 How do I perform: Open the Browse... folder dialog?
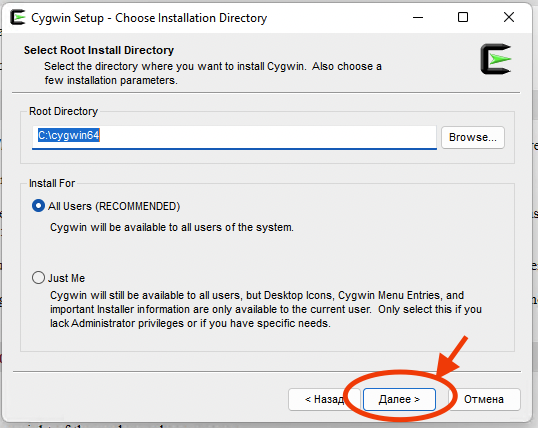coord(472,137)
